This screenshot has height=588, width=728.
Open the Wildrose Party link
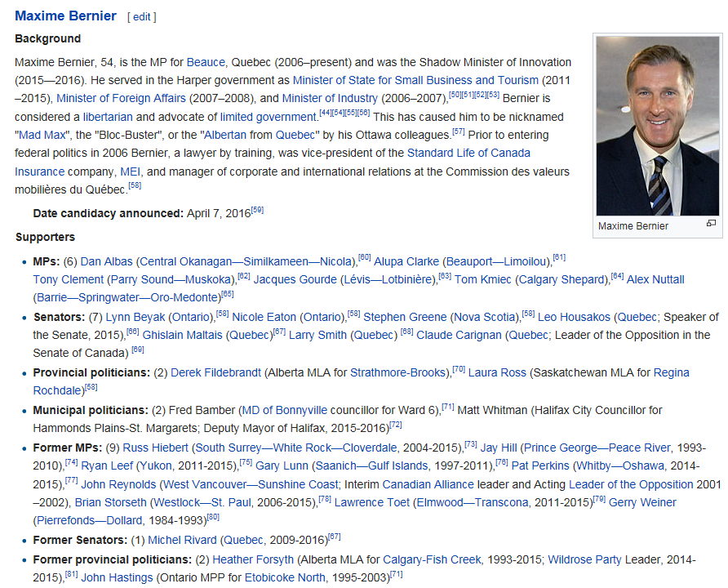pyautogui.click(x=584, y=559)
